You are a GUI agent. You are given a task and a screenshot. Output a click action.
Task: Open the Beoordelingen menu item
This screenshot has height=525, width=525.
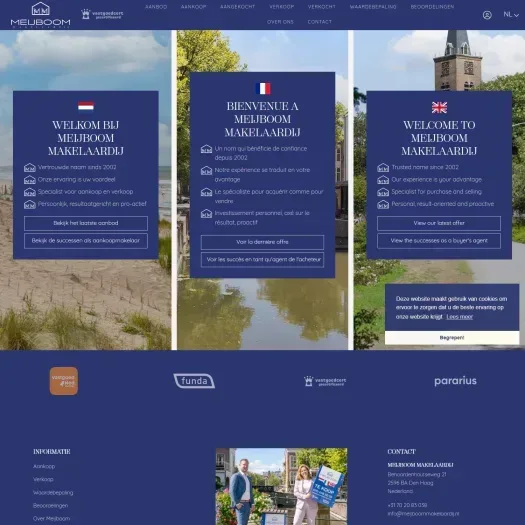click(432, 7)
